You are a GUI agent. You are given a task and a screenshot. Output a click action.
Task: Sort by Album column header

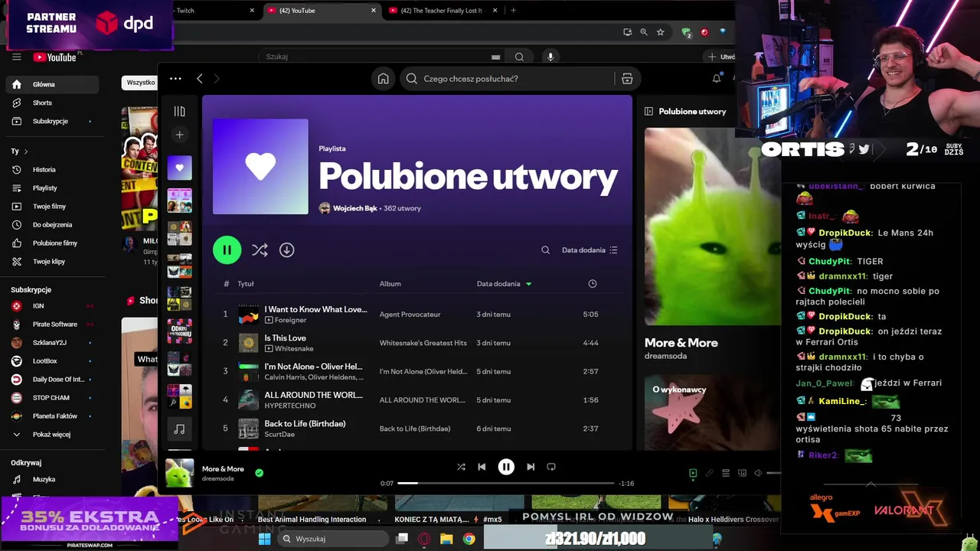(x=390, y=283)
